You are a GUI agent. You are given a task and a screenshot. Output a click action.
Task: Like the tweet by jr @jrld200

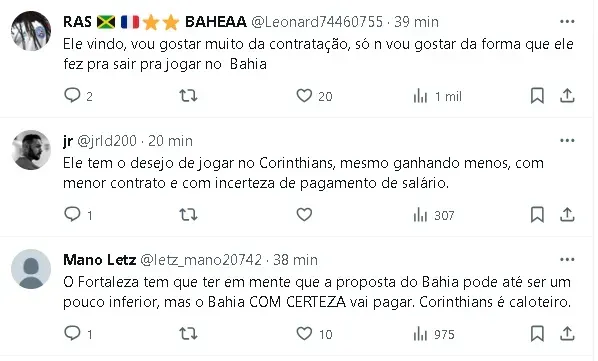(304, 215)
